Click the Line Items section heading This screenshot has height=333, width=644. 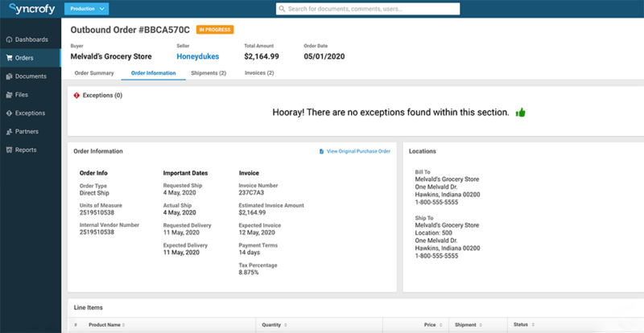pyautogui.click(x=89, y=307)
